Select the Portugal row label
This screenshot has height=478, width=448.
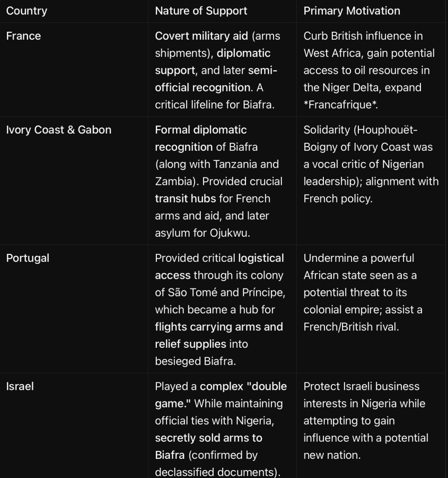[x=28, y=258]
